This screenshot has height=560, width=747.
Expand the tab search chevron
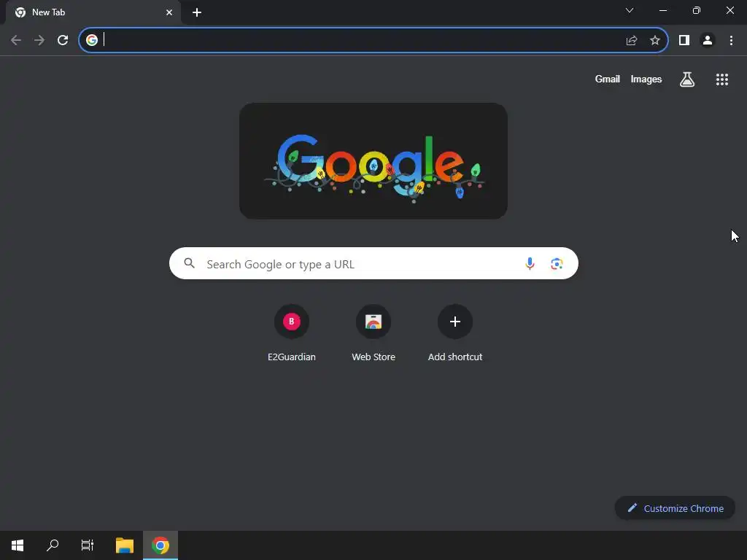[630, 10]
